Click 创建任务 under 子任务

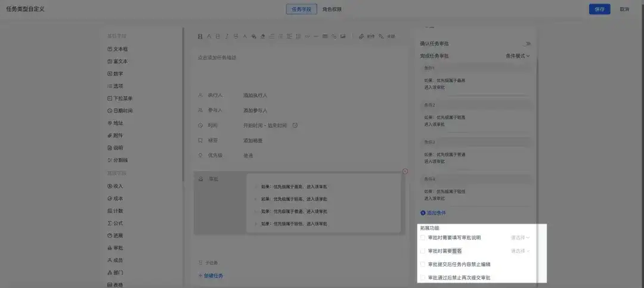[x=210, y=275]
